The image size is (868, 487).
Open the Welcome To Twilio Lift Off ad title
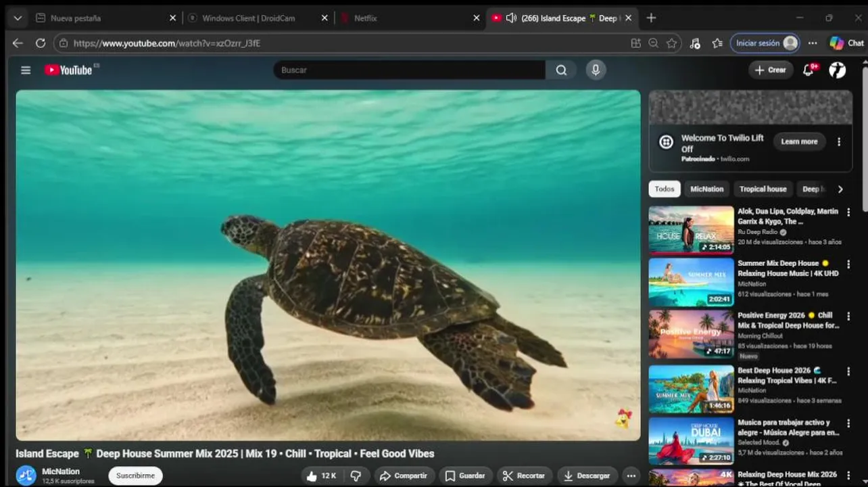[x=722, y=143]
